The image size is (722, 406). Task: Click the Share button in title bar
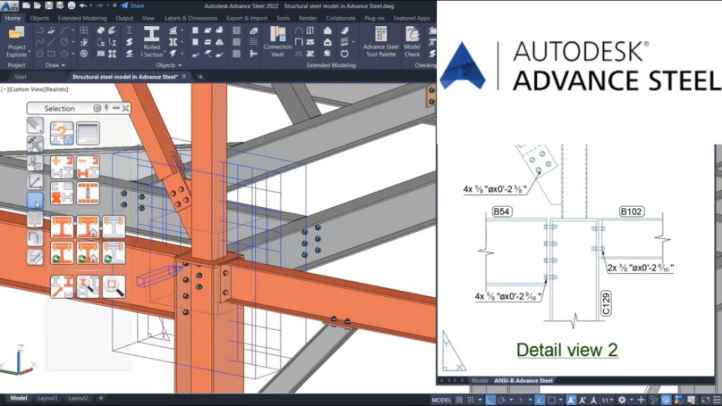click(x=134, y=5)
